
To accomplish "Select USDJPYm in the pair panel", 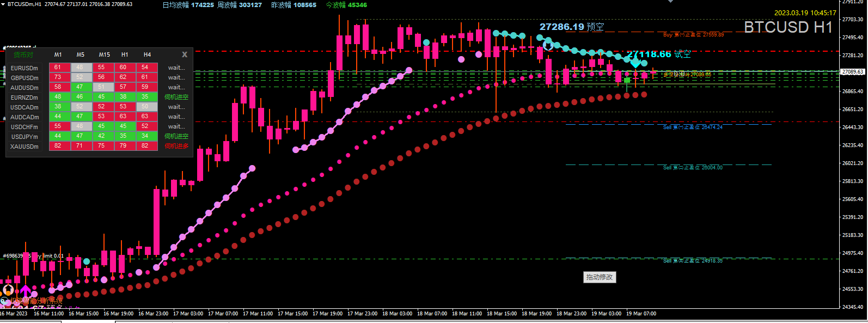I will (25, 137).
